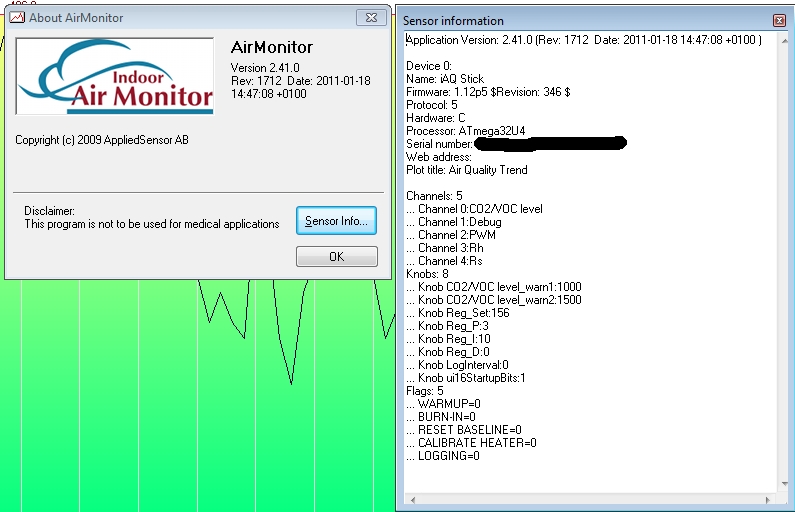The height and width of the screenshot is (512, 795).
Task: Click the vertical scrollbar down arrow
Action: pyautogui.click(x=784, y=484)
